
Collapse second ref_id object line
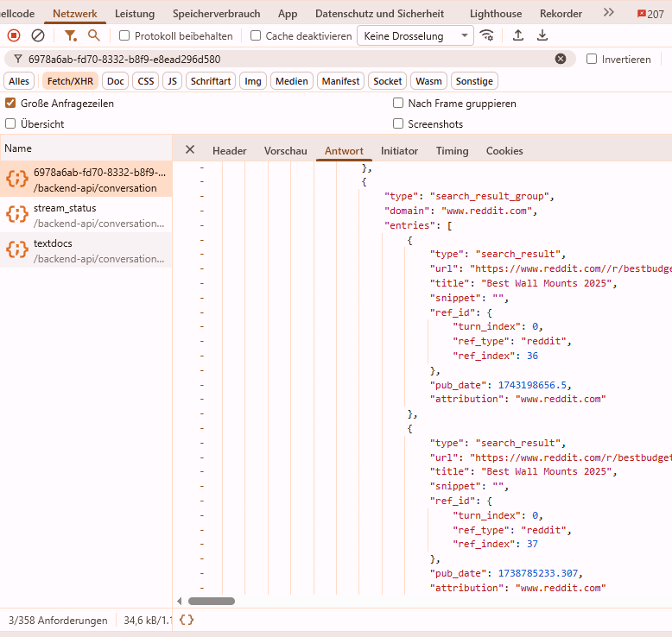click(x=202, y=501)
